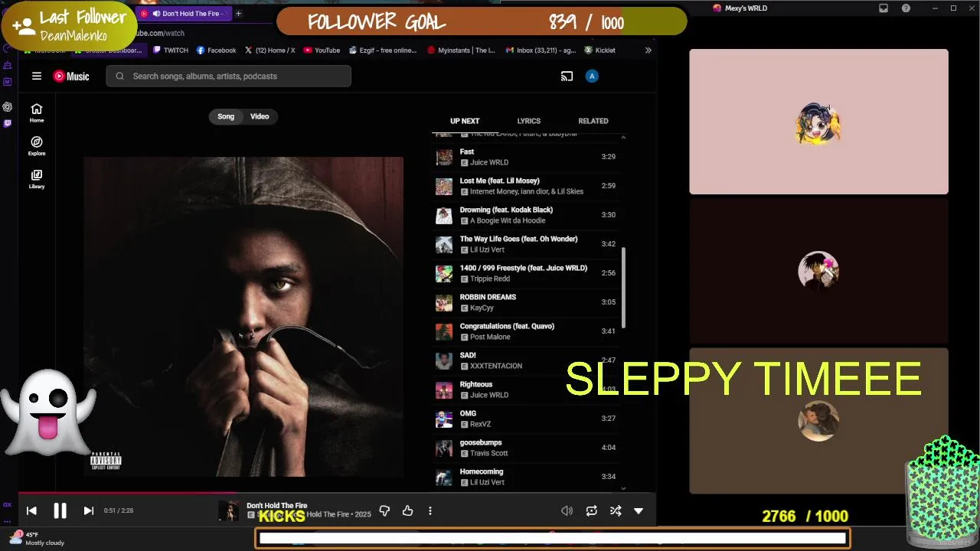Open the Library sidebar section
This screenshot has width=980, height=551.
(37, 179)
